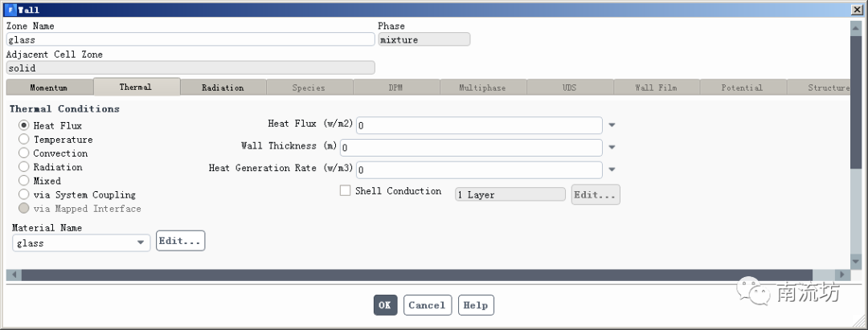Close the Wall dialog window
This screenshot has height=330, width=868.
pos(855,10)
